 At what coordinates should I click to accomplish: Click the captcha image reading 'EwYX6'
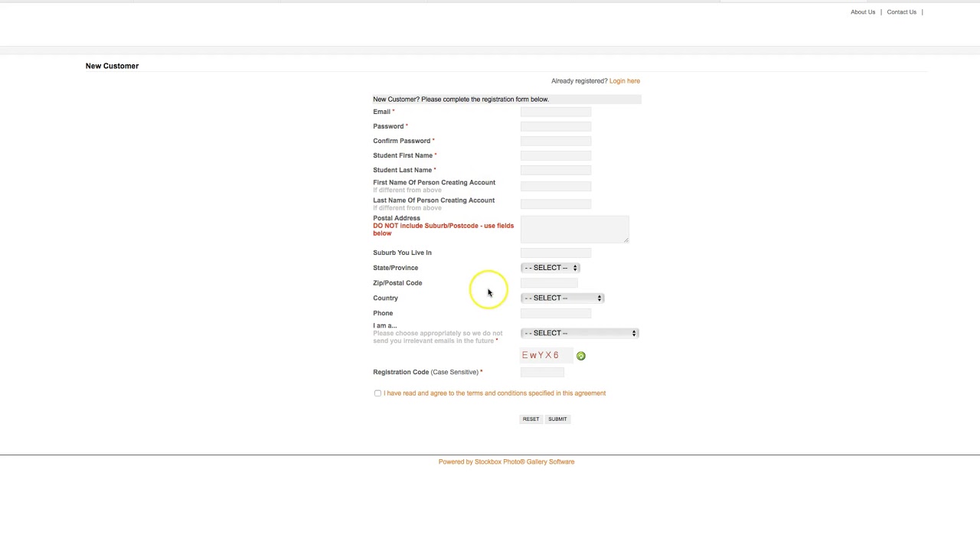(x=546, y=355)
